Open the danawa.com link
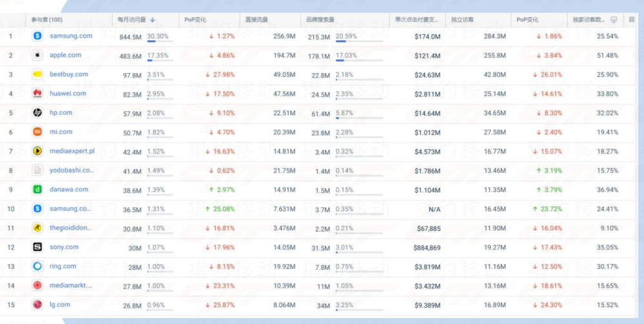 (x=69, y=189)
